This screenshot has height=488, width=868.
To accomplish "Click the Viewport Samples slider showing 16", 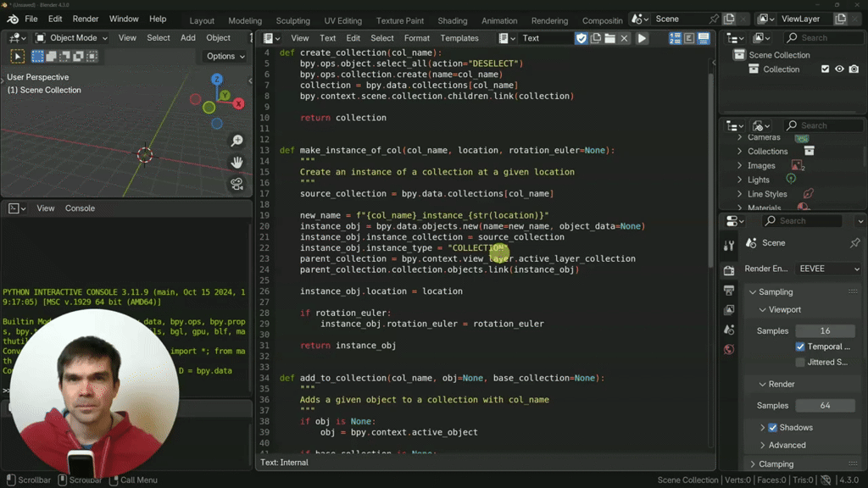I will 825,330.
